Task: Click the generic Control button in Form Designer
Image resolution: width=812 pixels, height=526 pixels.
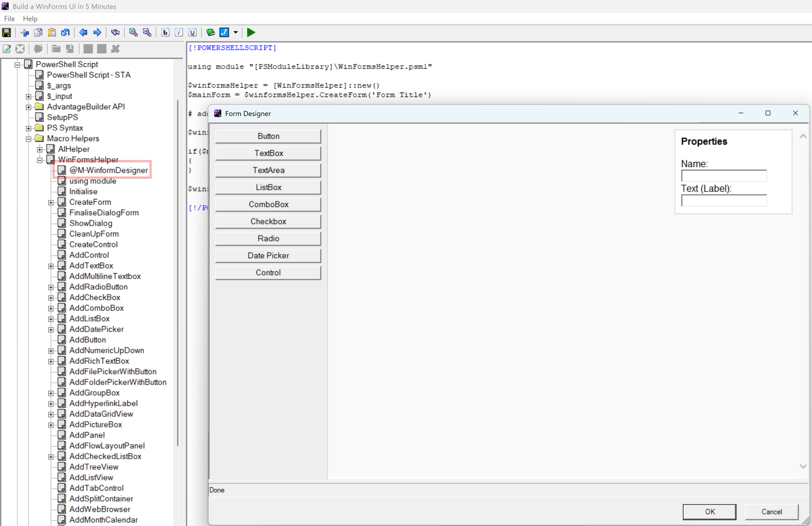Action: click(x=268, y=273)
